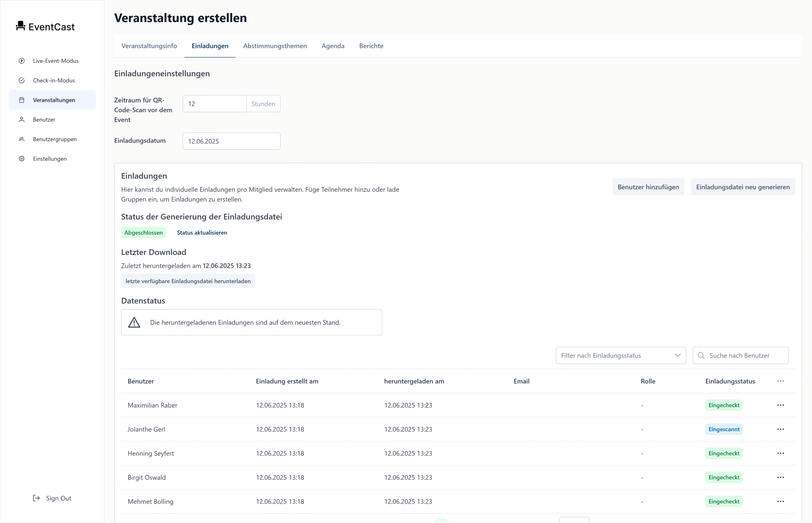The image size is (812, 523).
Task: Click the QR-Code-Scan Stunden input field
Action: pyautogui.click(x=214, y=104)
